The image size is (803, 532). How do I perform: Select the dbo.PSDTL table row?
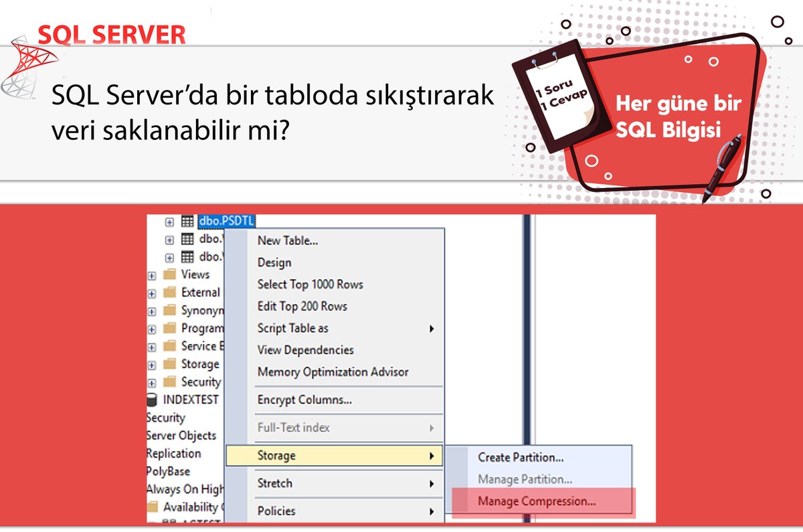point(227,221)
